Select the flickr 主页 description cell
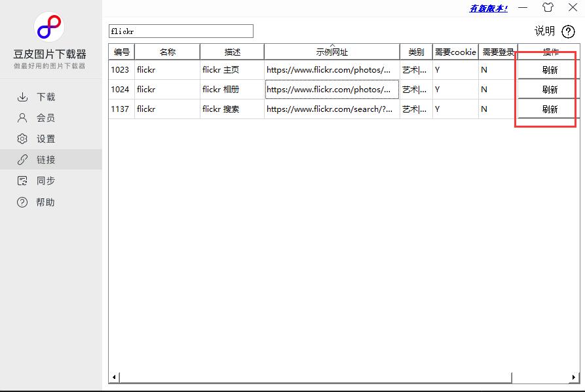This screenshot has height=392, width=585. coord(232,69)
